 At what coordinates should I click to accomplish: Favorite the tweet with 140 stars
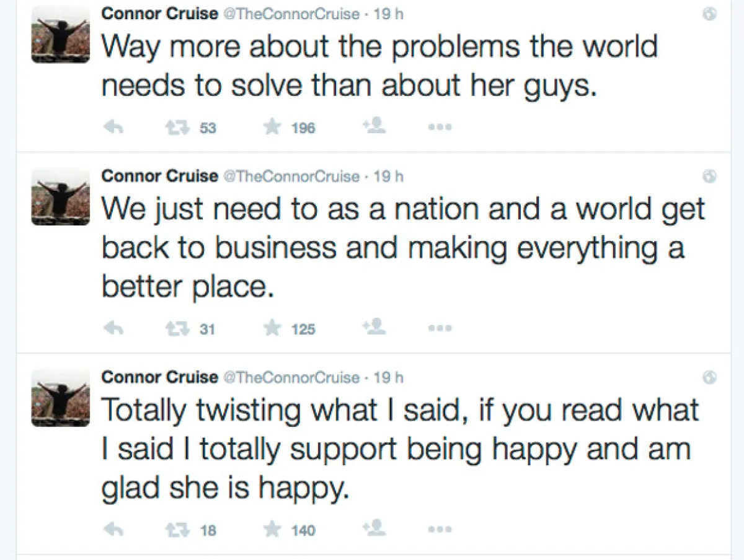272,530
